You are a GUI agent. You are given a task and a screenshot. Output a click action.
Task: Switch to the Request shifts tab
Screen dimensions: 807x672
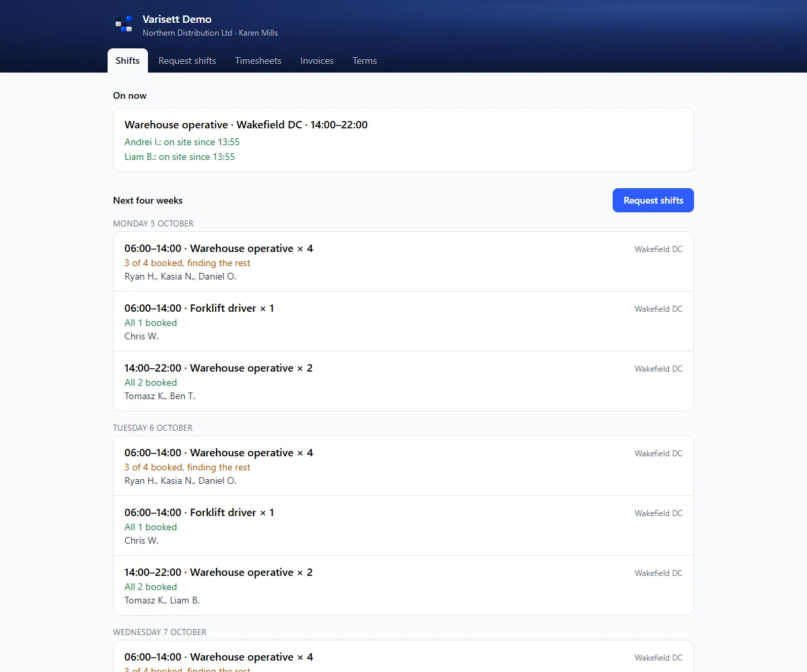tap(187, 60)
